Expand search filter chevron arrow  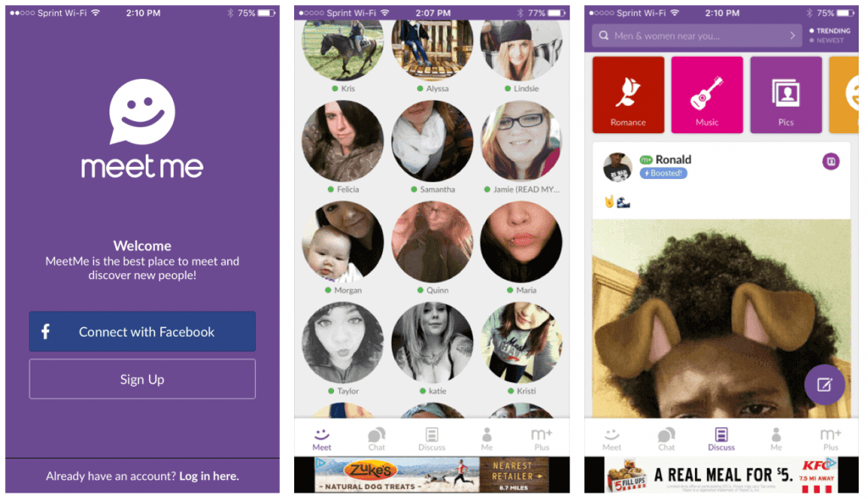pos(793,36)
